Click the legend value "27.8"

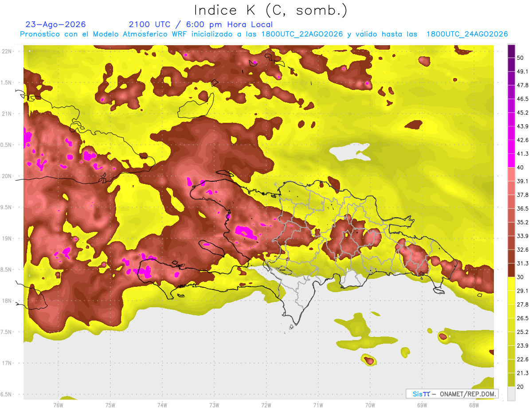pyautogui.click(x=522, y=305)
